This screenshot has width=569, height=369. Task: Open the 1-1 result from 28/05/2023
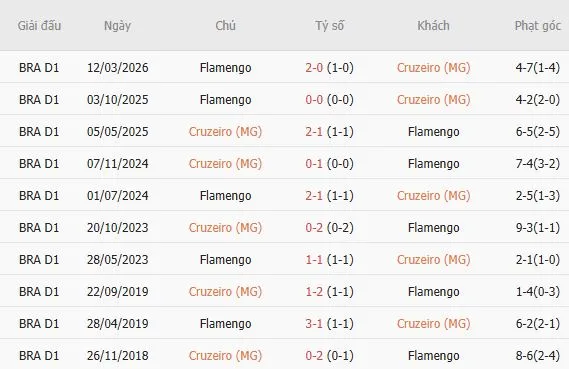tap(314, 259)
